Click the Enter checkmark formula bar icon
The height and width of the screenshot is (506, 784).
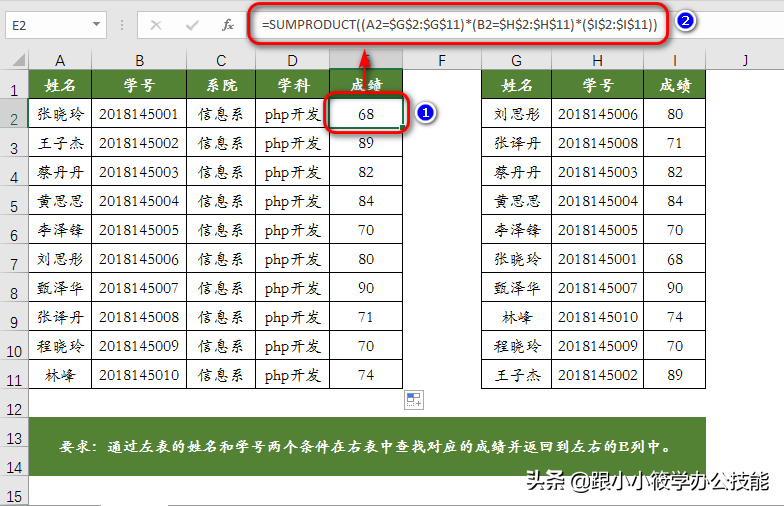click(192, 25)
